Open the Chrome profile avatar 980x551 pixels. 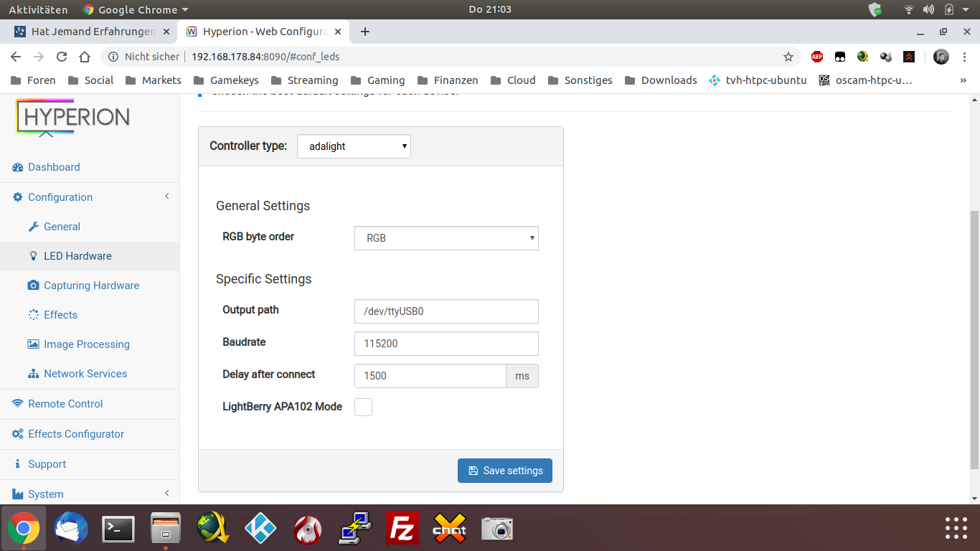[x=941, y=57]
